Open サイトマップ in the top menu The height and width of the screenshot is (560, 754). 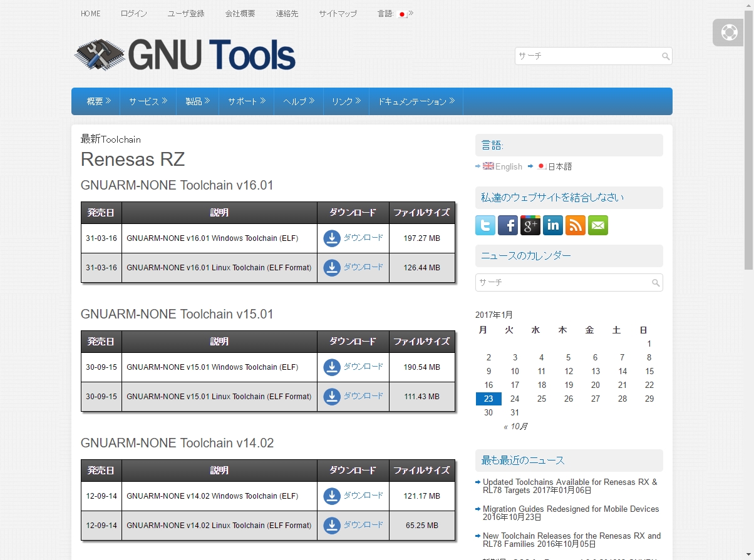(x=338, y=14)
